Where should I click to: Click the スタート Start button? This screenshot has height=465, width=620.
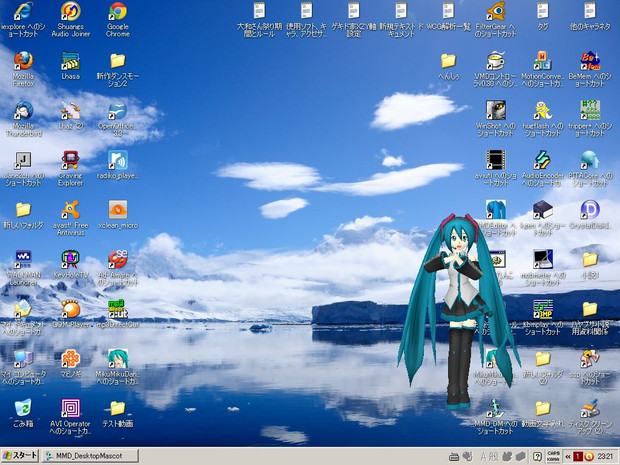20,456
